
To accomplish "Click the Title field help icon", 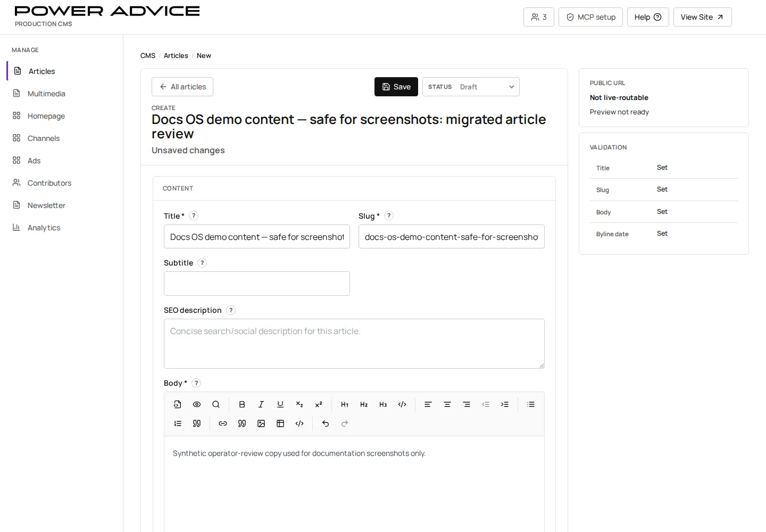I will [194, 215].
